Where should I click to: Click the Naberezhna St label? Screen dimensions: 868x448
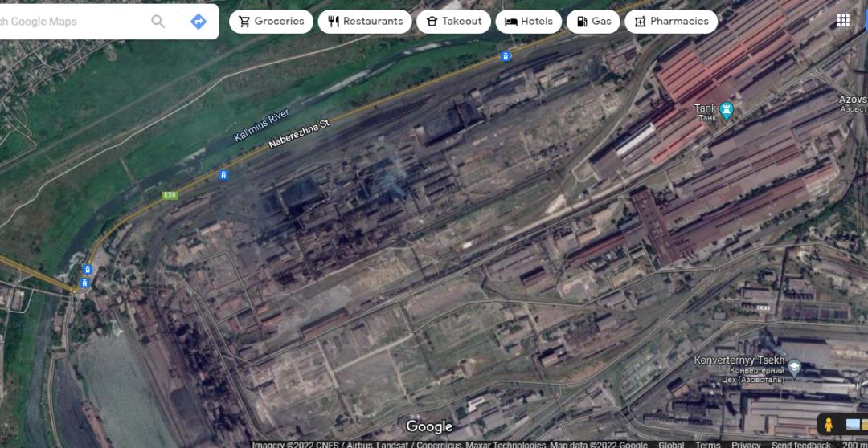tap(299, 134)
